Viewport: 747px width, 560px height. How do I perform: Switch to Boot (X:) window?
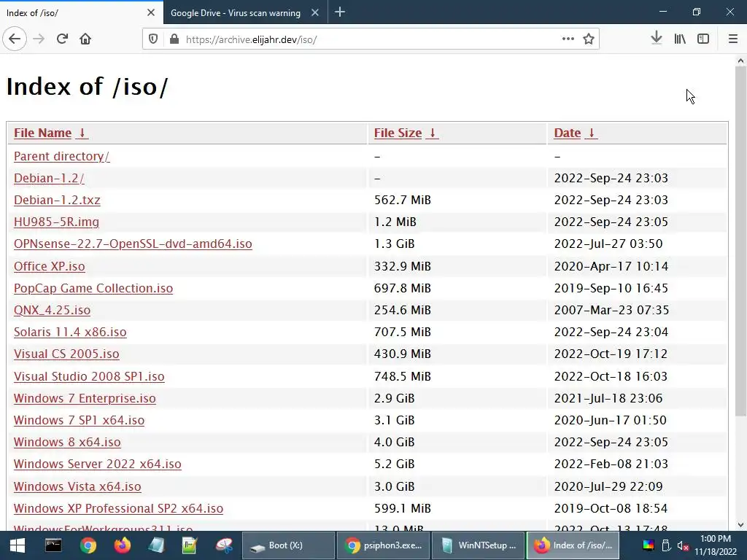[288, 545]
